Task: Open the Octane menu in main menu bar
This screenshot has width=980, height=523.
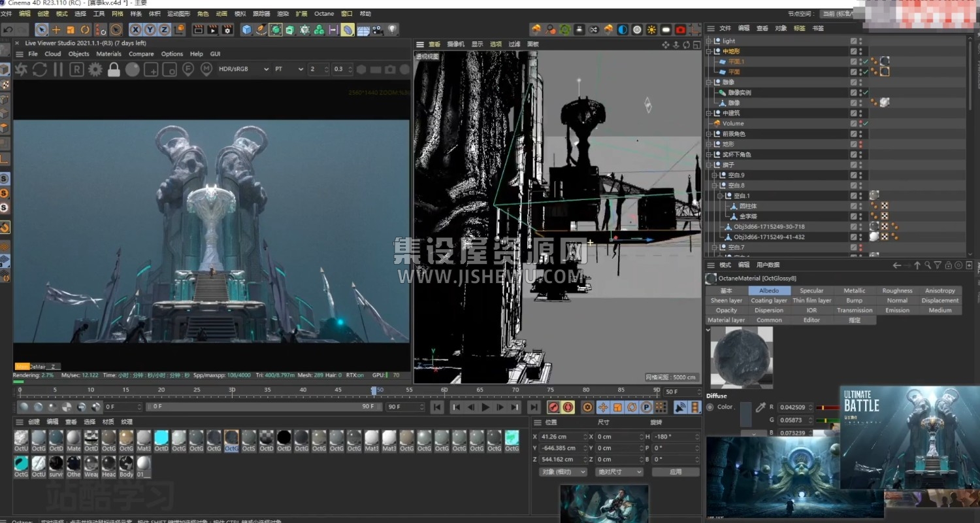Action: tap(324, 13)
